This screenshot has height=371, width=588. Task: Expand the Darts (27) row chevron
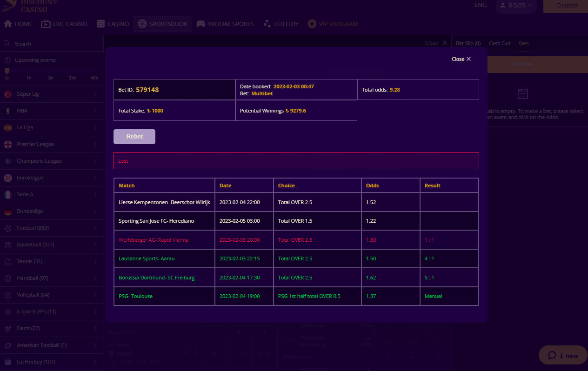95,328
